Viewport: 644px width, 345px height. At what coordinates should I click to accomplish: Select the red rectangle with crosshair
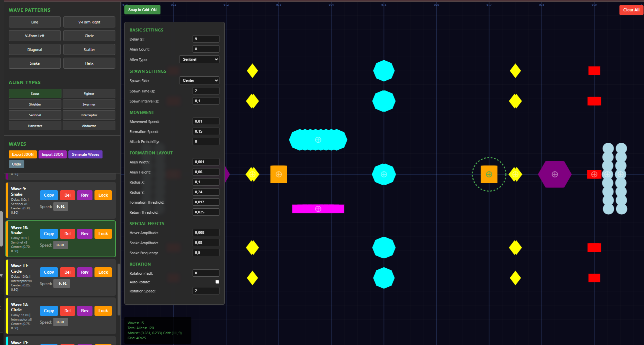594,174
